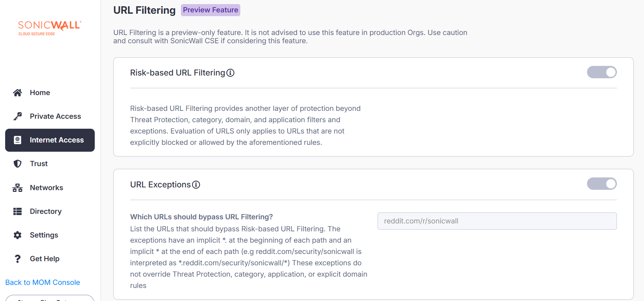Open the Private Access menu item

[x=55, y=116]
